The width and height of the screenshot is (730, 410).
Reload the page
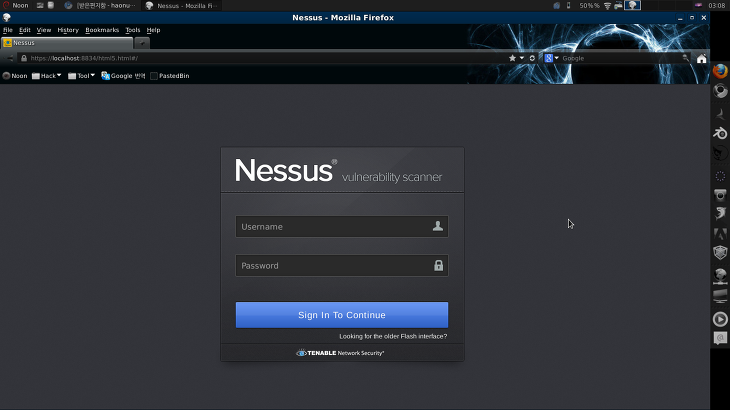point(532,58)
